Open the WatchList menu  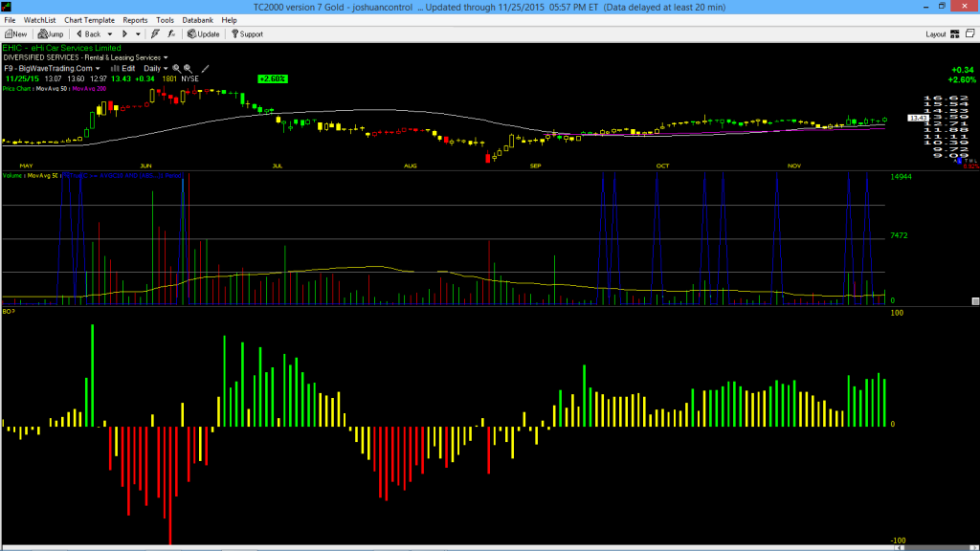[39, 20]
